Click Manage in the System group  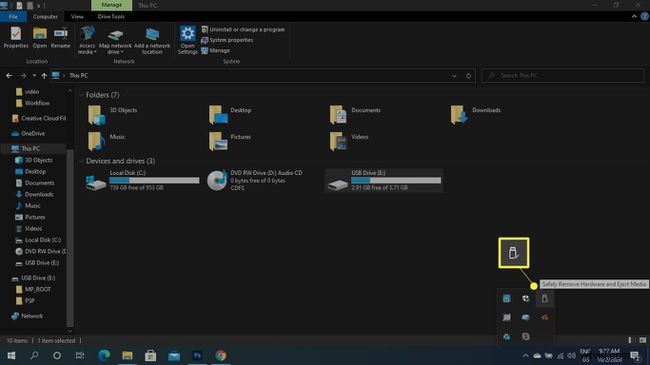click(216, 50)
